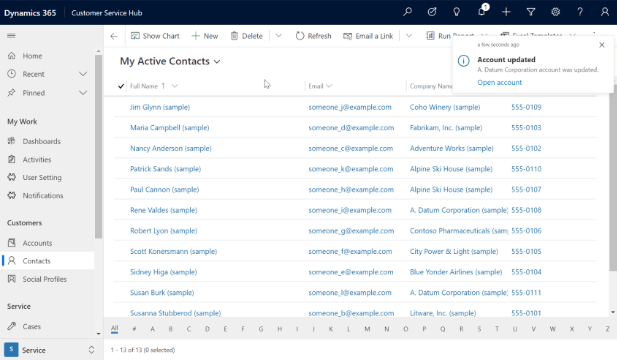
Task: Open contact Patrick Sands (sample)
Action: click(165, 169)
